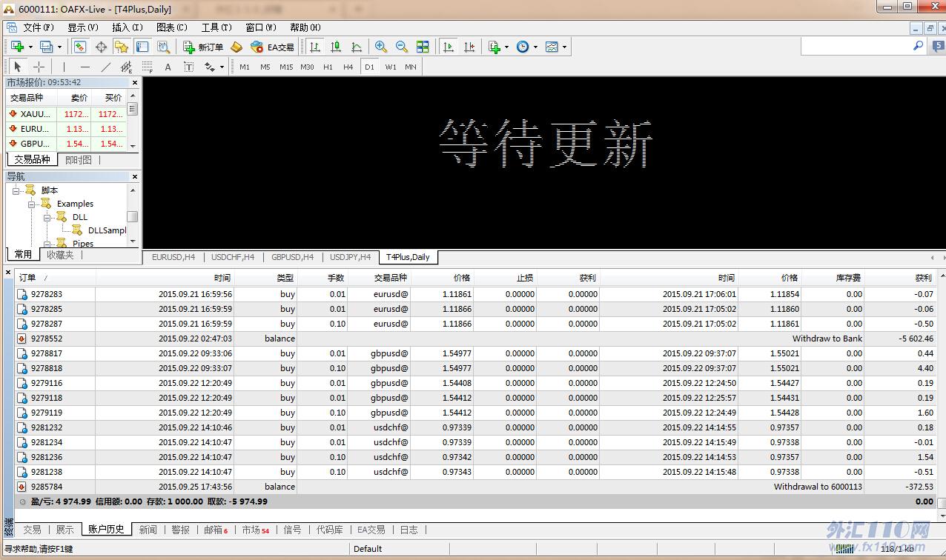The image size is (946, 560).
Task: Toggle the Market Watch window icon
Action: tap(79, 47)
